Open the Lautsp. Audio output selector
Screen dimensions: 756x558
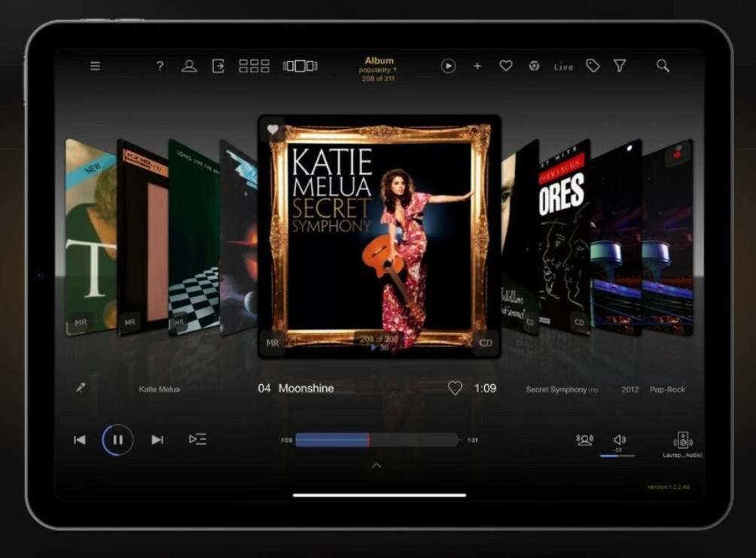click(x=682, y=444)
